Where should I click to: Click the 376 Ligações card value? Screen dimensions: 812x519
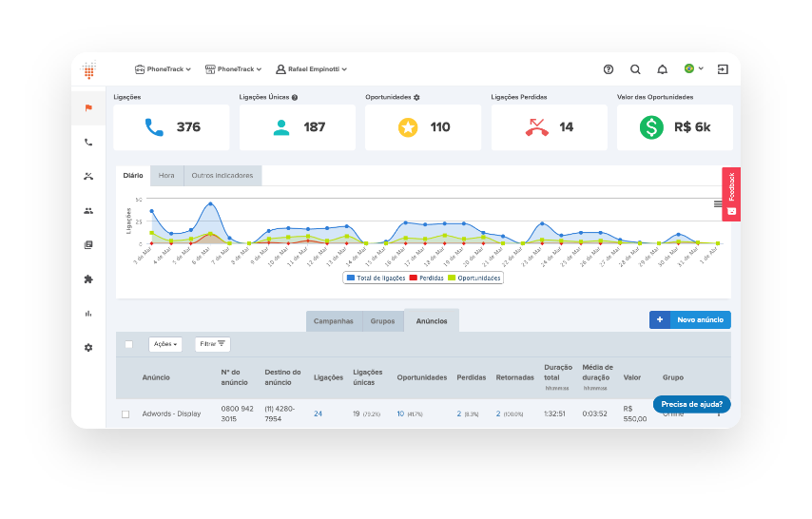pyautogui.click(x=188, y=127)
